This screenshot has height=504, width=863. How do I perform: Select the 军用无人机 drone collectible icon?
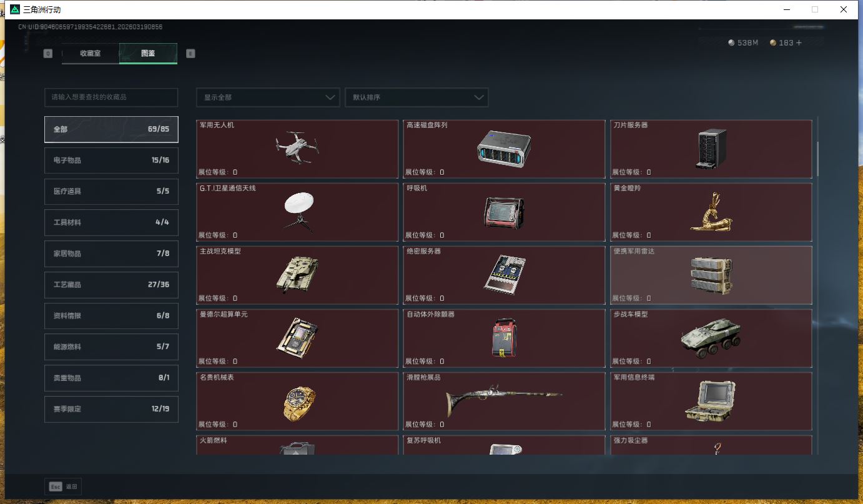tap(297, 147)
